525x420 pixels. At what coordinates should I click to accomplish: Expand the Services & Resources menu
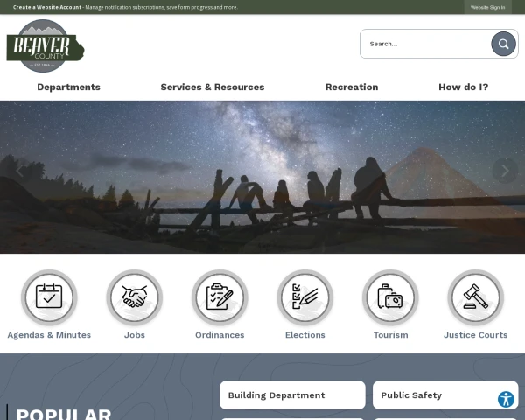pyautogui.click(x=213, y=87)
